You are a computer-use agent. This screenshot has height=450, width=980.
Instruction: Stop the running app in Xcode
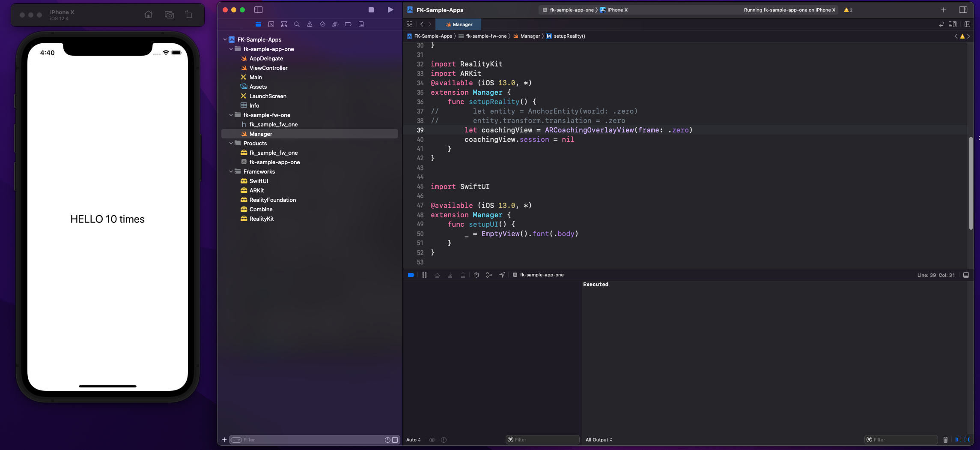pyautogui.click(x=371, y=10)
